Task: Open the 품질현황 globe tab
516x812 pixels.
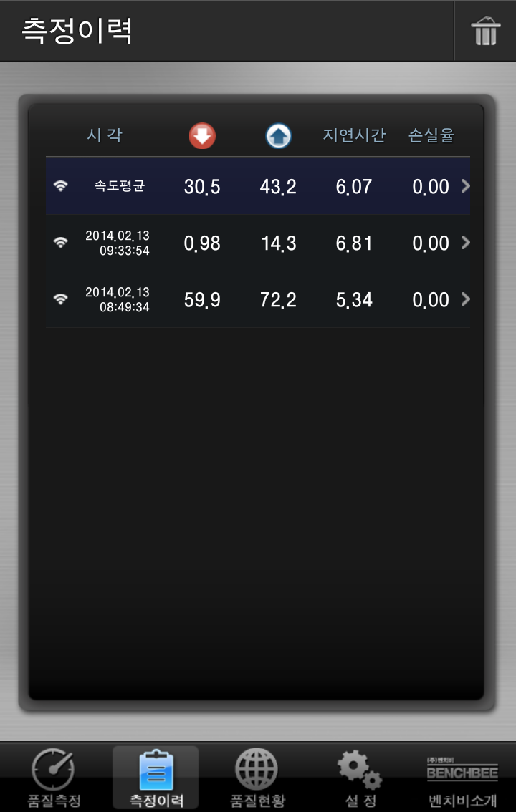Action: 257,778
